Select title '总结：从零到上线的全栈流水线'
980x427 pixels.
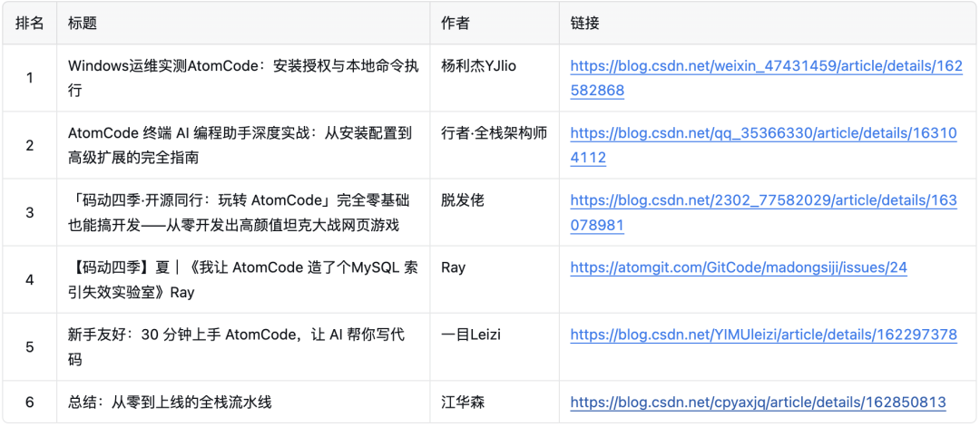tap(170, 403)
